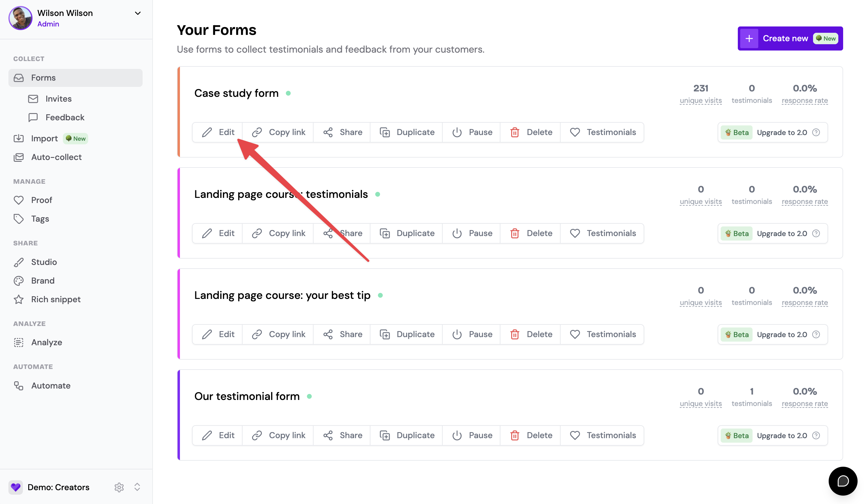Duplicate the Case study form

407,132
